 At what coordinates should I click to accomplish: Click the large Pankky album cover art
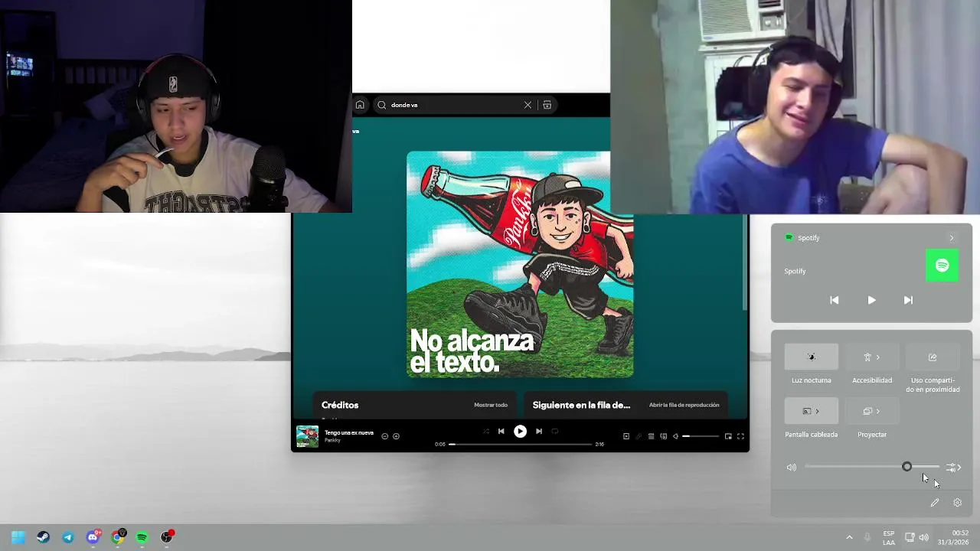(520, 264)
